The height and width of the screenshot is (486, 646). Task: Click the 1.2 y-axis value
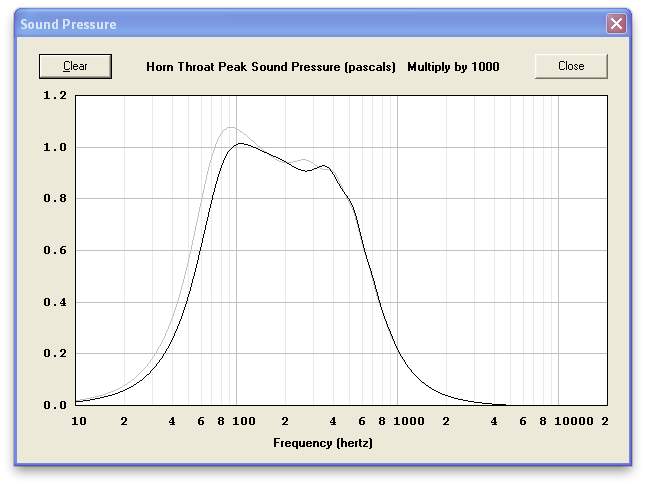(x=55, y=96)
